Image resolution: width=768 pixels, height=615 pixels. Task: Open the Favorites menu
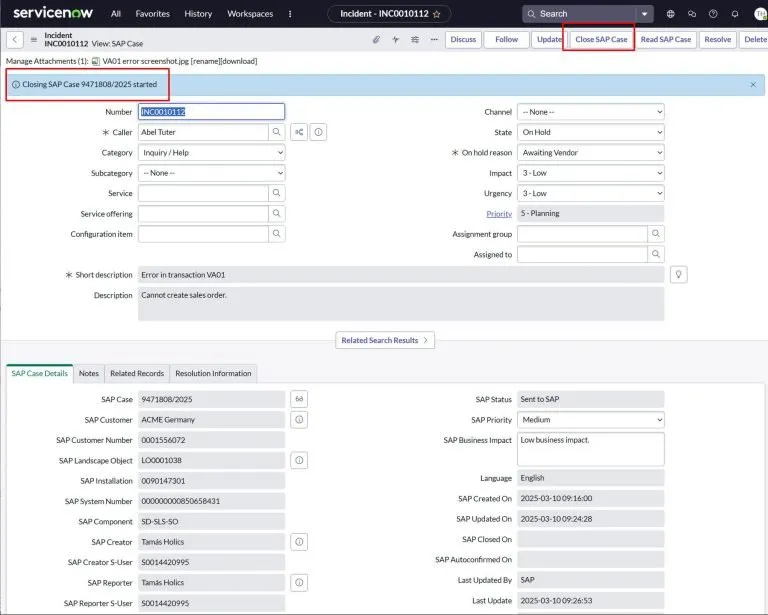[x=153, y=14]
